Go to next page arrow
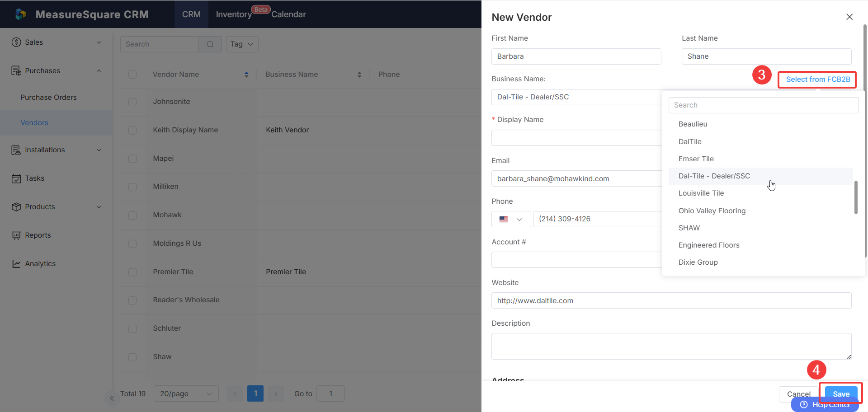Screen dimensions: 868x412 point(276,393)
